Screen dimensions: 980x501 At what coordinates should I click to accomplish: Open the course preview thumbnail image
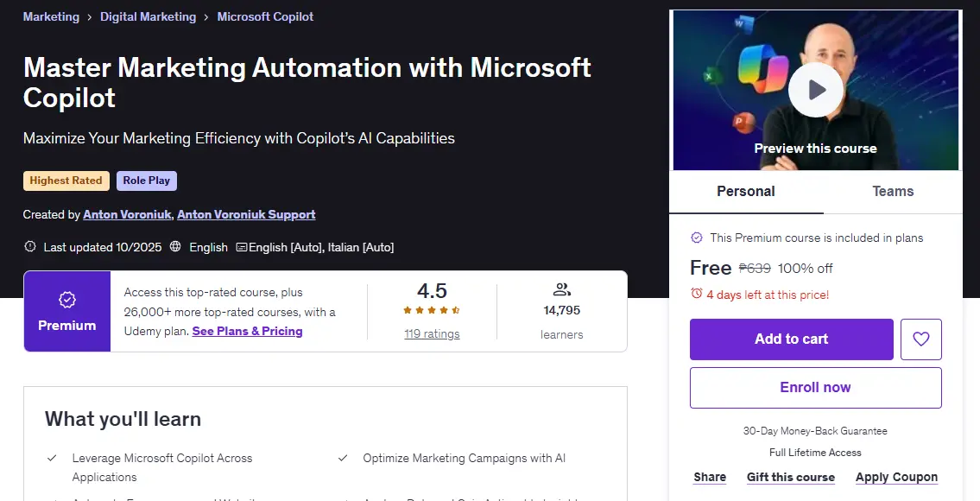pyautogui.click(x=816, y=90)
